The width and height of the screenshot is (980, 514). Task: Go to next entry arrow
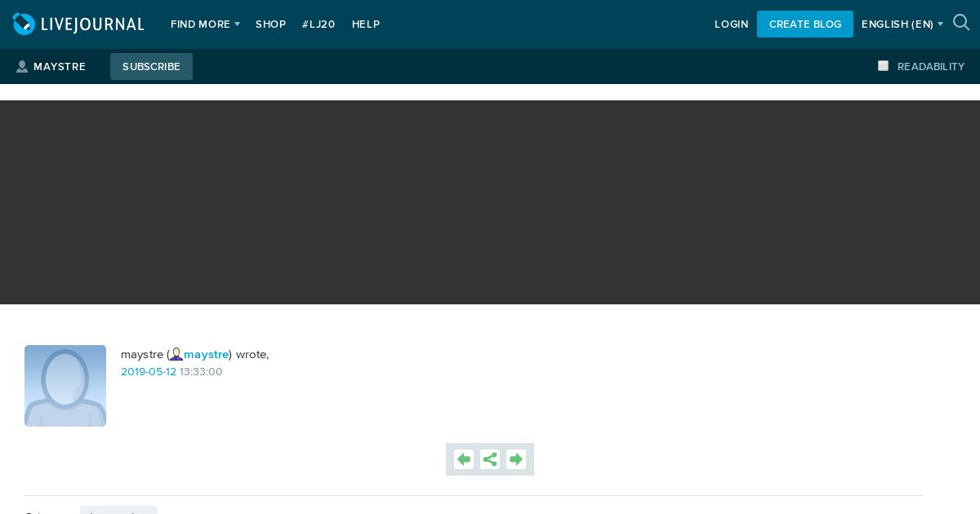[x=516, y=459]
